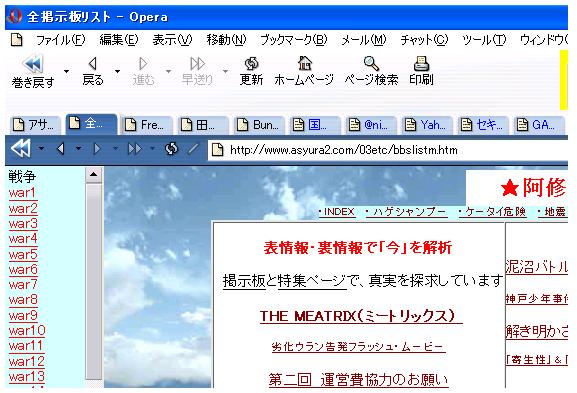Switch to the Fre... tab
The width and height of the screenshot is (577, 393).
point(147,125)
